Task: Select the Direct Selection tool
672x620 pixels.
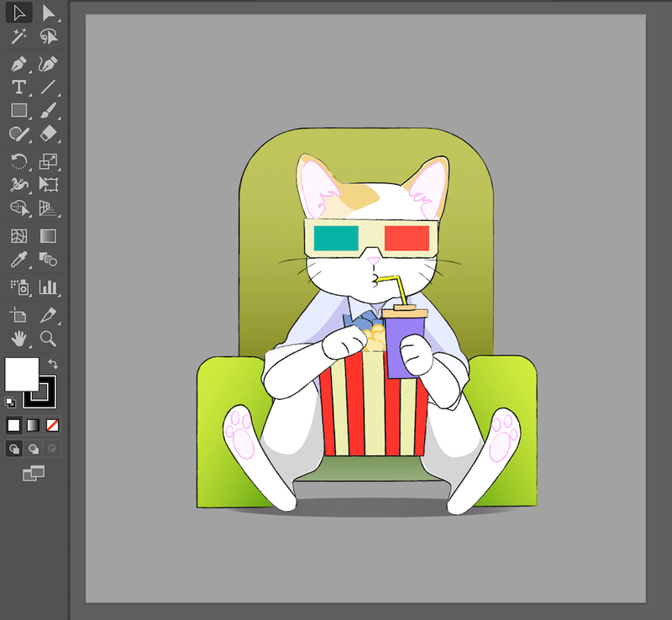Action: (49, 13)
